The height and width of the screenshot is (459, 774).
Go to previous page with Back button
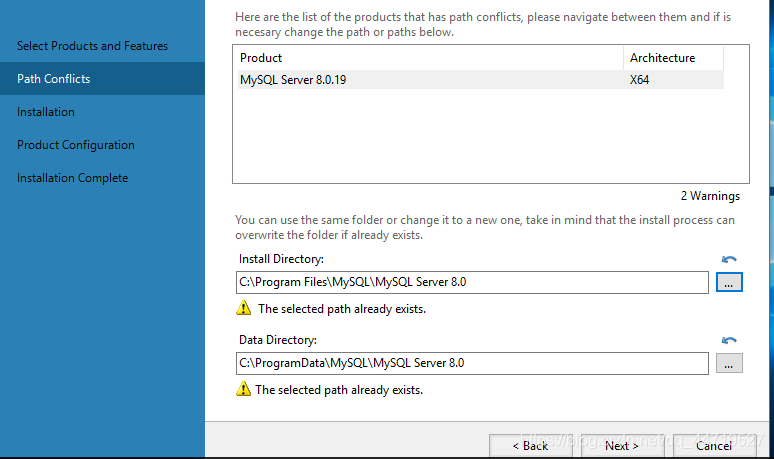[x=531, y=446]
